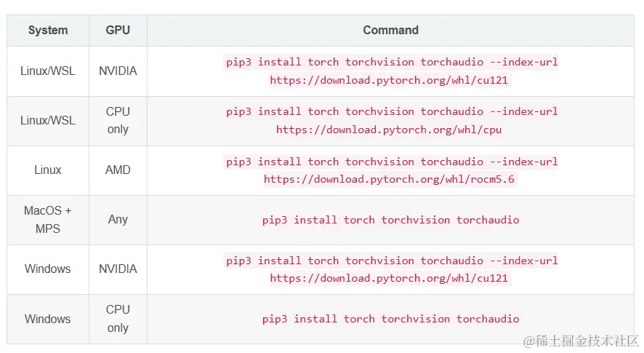The width and height of the screenshot is (644, 353).
Task: Click the GPU column header
Action: pos(118,31)
